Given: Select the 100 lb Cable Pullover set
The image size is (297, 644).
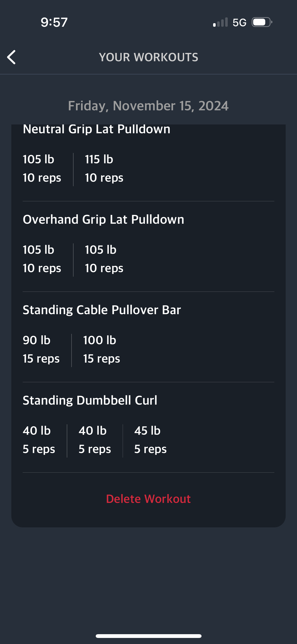Looking at the screenshot, I should tap(102, 349).
